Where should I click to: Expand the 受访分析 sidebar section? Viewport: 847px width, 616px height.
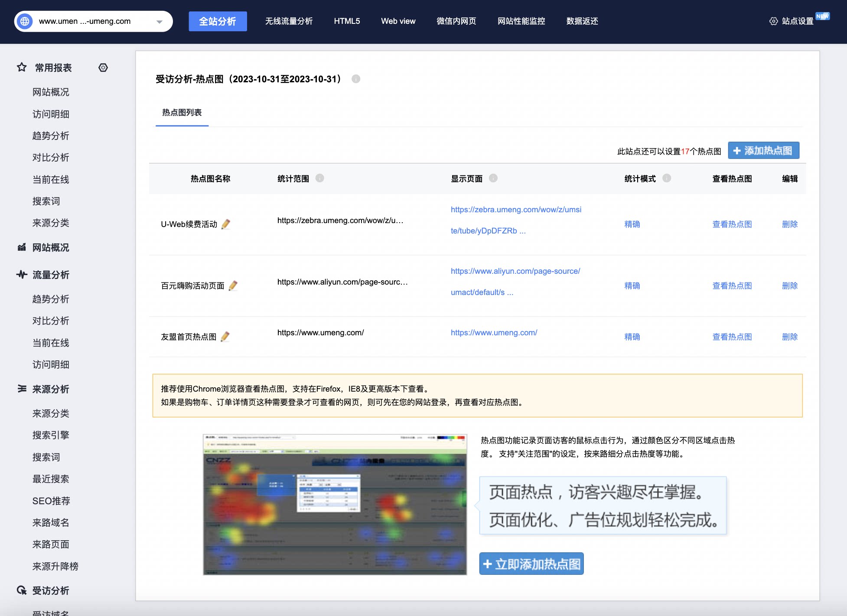[50, 590]
